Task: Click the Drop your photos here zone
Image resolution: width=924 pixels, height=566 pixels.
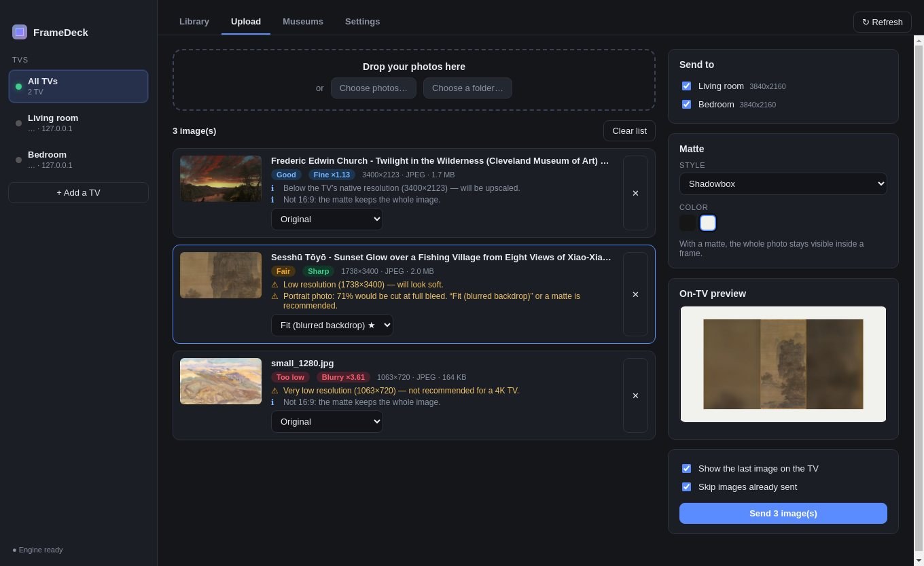Action: (x=414, y=79)
